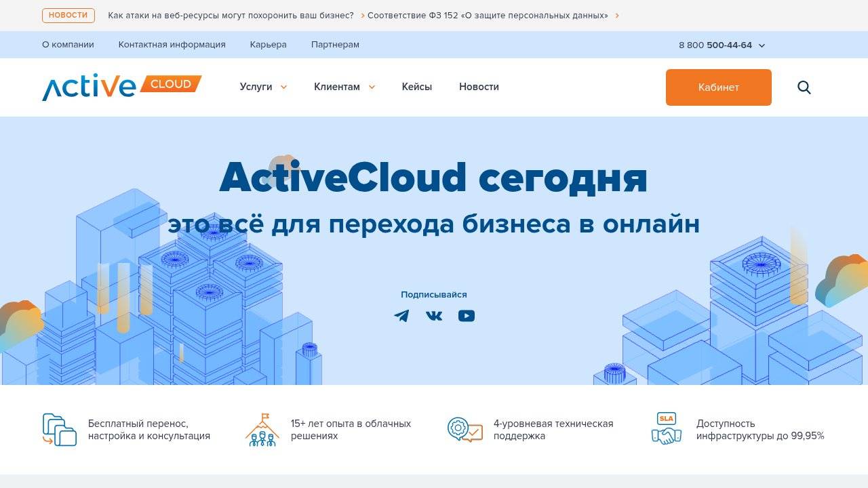Click '4-уровневая техническая поддержка' text
Viewport: 868px width, 488px height.
click(553, 430)
